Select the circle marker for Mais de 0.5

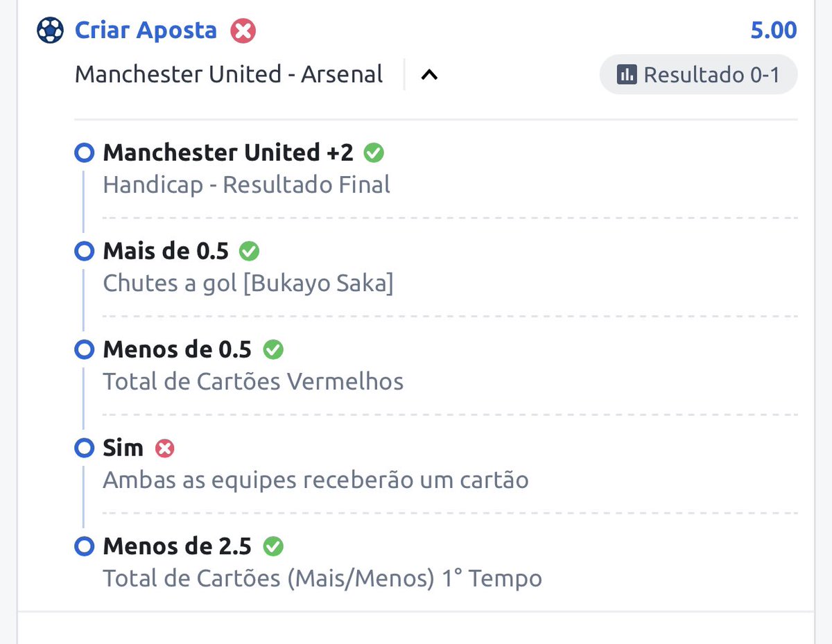[84, 251]
